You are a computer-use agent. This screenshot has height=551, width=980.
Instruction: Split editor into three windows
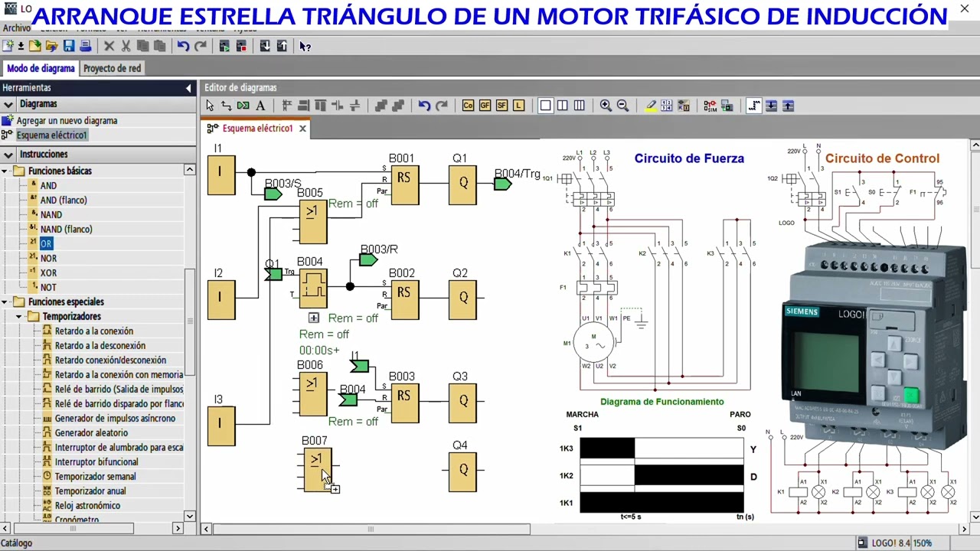point(579,106)
